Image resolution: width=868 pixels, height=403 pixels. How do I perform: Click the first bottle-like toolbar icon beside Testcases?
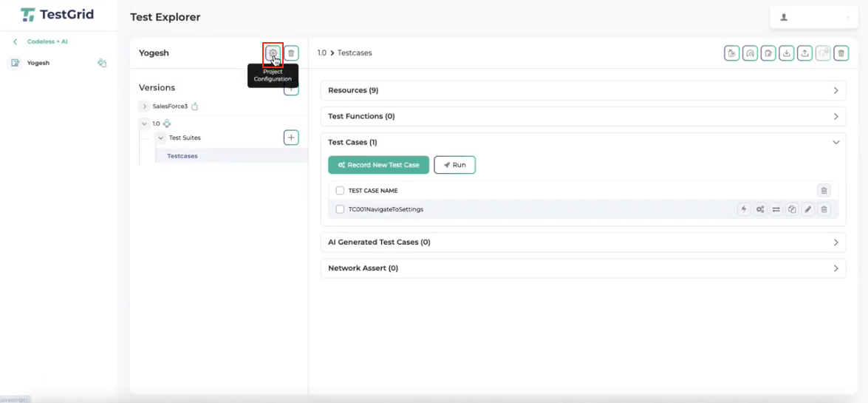click(x=732, y=53)
